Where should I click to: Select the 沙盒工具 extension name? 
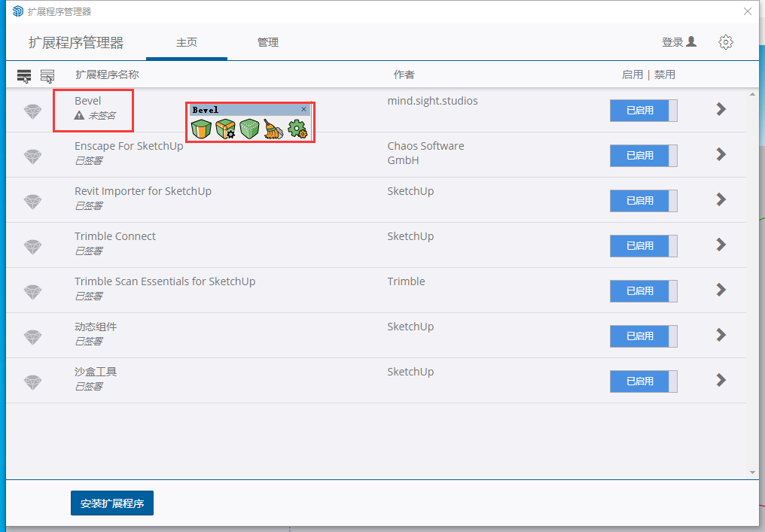pyautogui.click(x=96, y=372)
